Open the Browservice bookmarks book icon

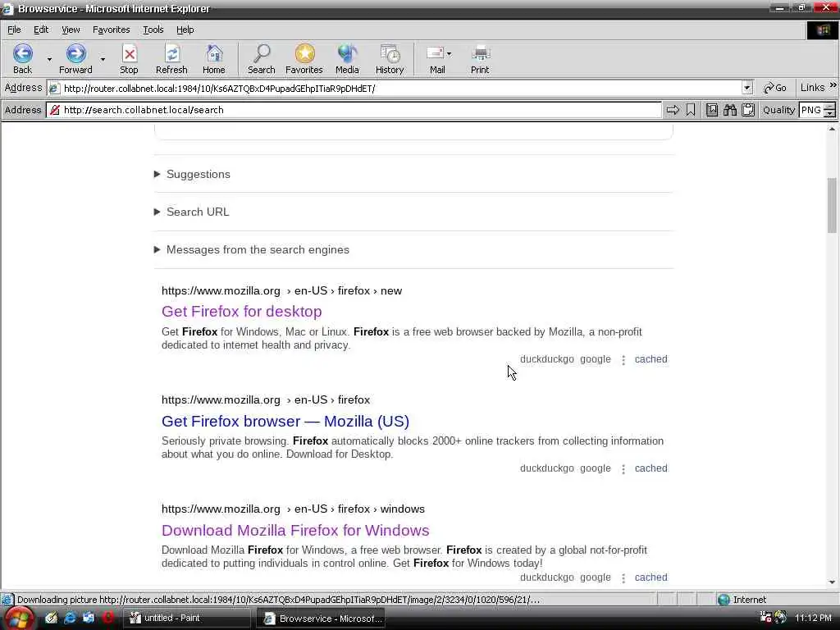(712, 111)
